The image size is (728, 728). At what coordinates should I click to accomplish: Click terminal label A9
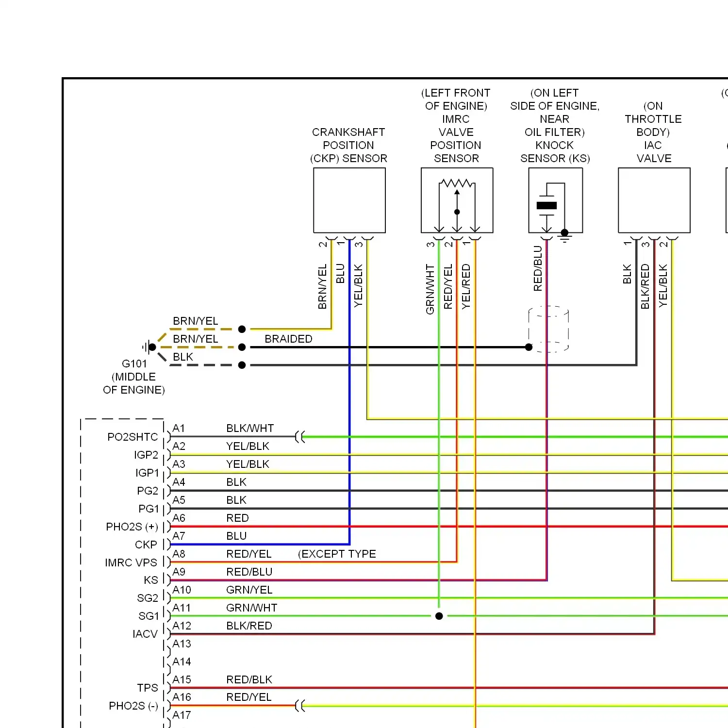coord(179,572)
